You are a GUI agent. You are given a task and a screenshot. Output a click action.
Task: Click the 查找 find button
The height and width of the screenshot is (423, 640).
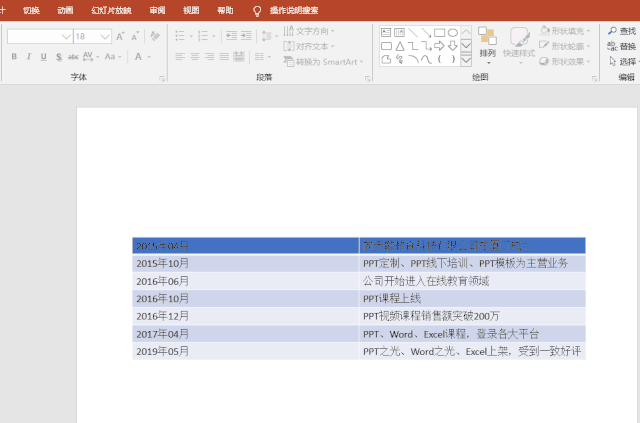[x=622, y=31]
